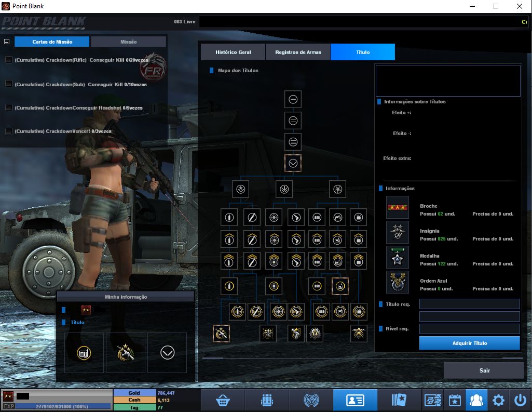Select the crossed-rifle title badge in tree
Viewport: 532px width, 412px height.
[221, 334]
